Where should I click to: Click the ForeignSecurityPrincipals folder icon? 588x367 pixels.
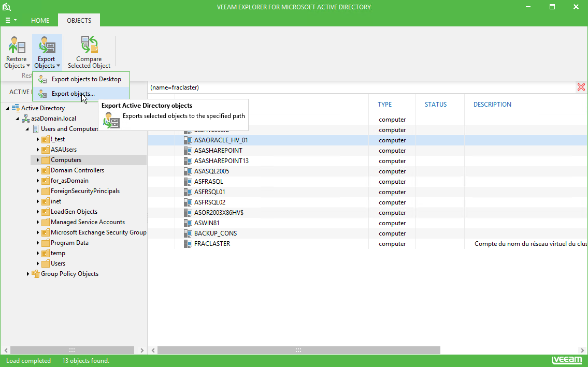pyautogui.click(x=46, y=191)
